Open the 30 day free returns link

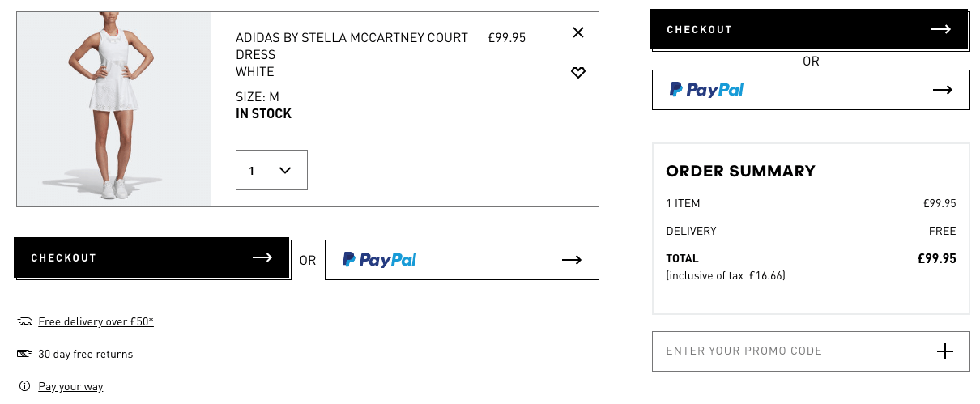click(x=85, y=355)
